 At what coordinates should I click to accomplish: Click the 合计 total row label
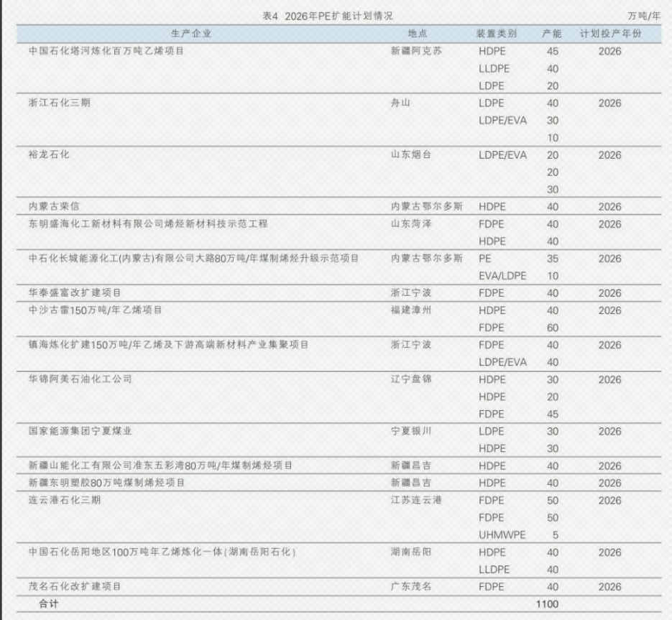click(x=50, y=604)
